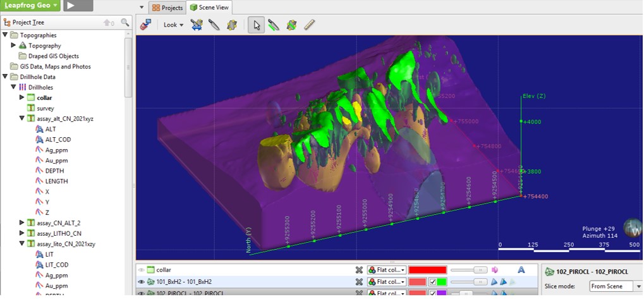Hide the 101_BxH2 object visibility
The height and width of the screenshot is (299, 644).
(141, 282)
